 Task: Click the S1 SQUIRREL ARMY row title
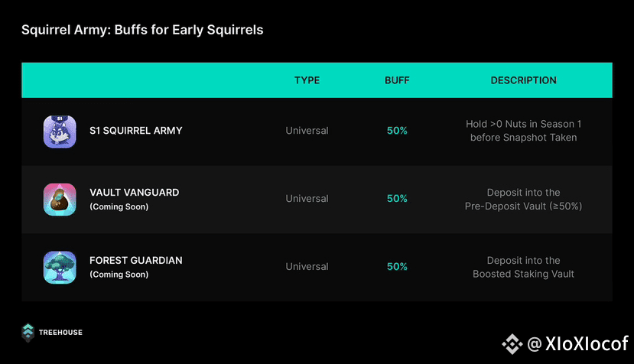click(x=136, y=131)
